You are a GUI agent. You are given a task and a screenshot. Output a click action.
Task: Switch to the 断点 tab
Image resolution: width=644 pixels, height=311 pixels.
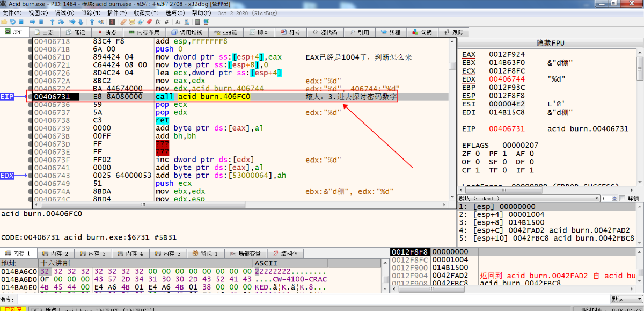[107, 32]
